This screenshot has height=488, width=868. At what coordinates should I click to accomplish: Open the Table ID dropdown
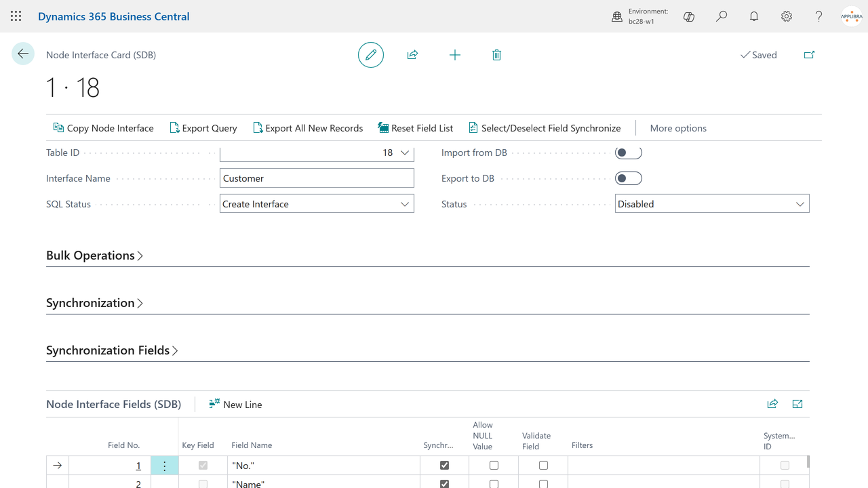pos(405,152)
